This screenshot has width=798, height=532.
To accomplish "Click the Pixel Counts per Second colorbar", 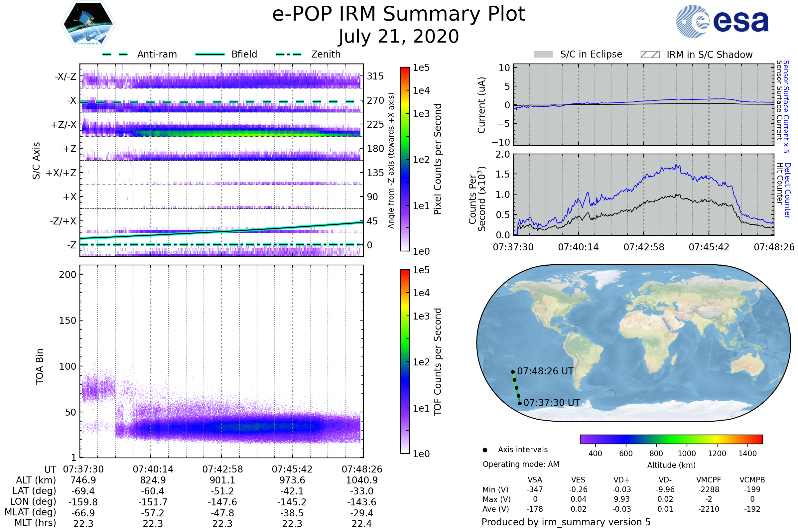I will click(x=405, y=159).
